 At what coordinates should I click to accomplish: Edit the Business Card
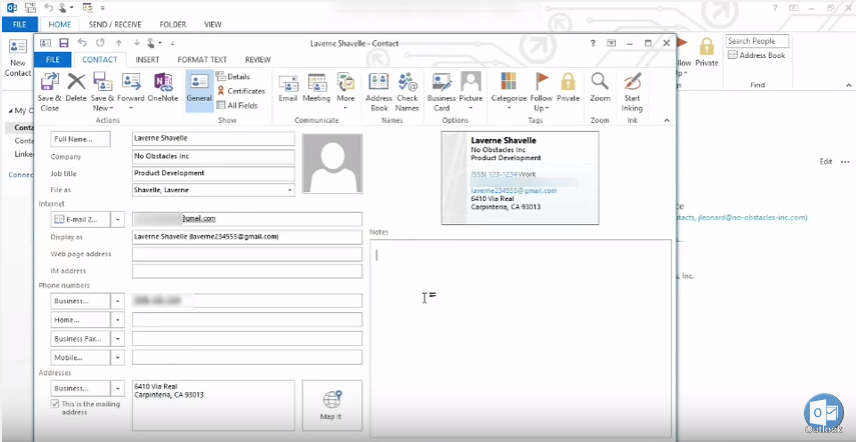click(441, 91)
